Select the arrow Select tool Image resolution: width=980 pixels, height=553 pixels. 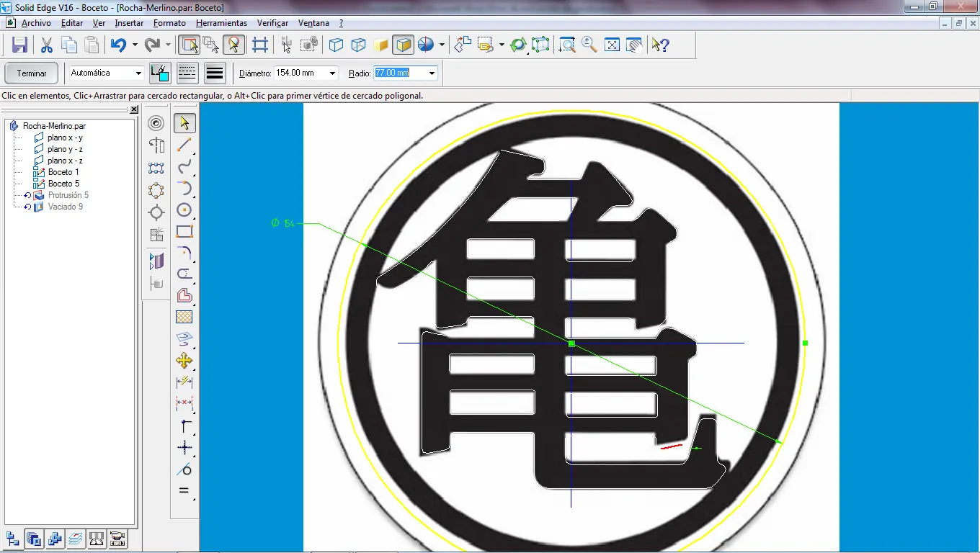pos(184,122)
